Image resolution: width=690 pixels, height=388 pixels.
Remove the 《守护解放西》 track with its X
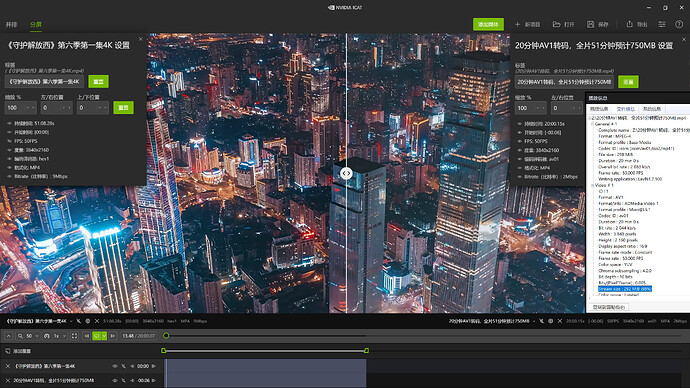(x=7, y=366)
